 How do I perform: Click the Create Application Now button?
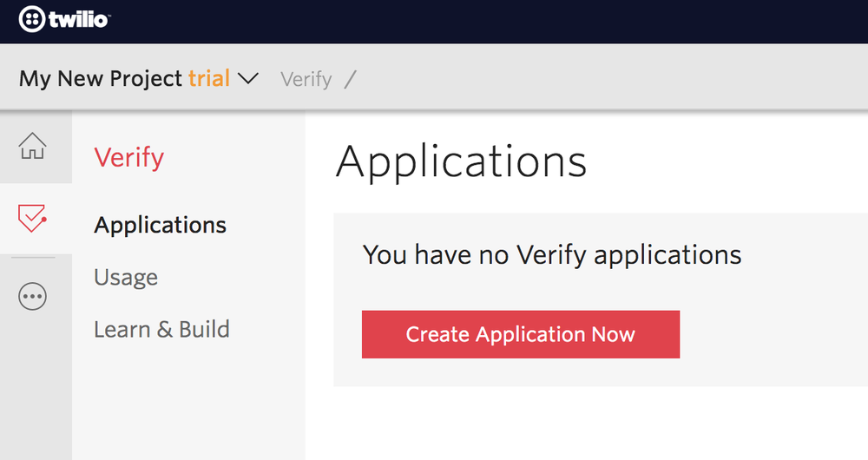click(x=521, y=334)
